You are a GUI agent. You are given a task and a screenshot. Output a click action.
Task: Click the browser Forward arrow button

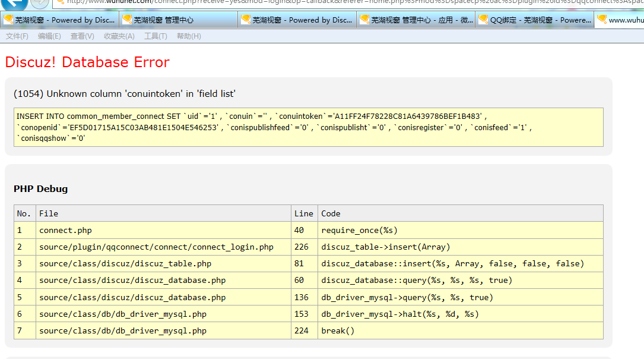[x=40, y=3]
